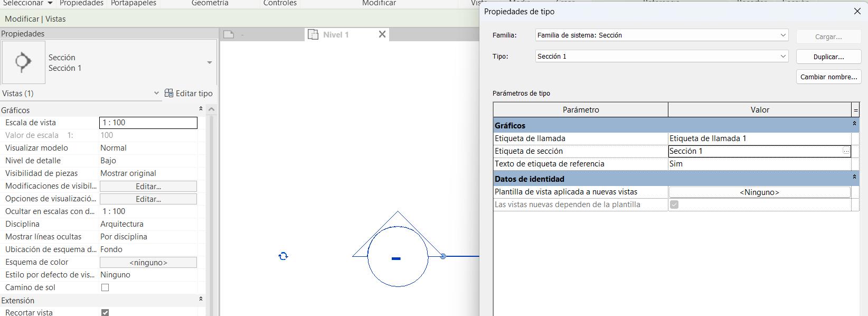
Task: Click the Propiedades ribbon panel label
Action: tap(81, 3)
